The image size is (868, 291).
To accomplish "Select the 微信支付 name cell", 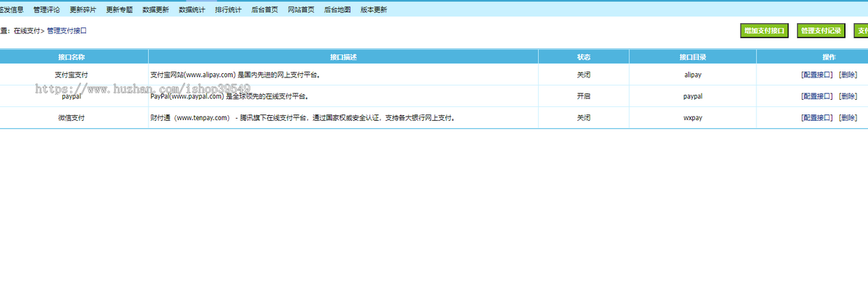I will tap(72, 118).
